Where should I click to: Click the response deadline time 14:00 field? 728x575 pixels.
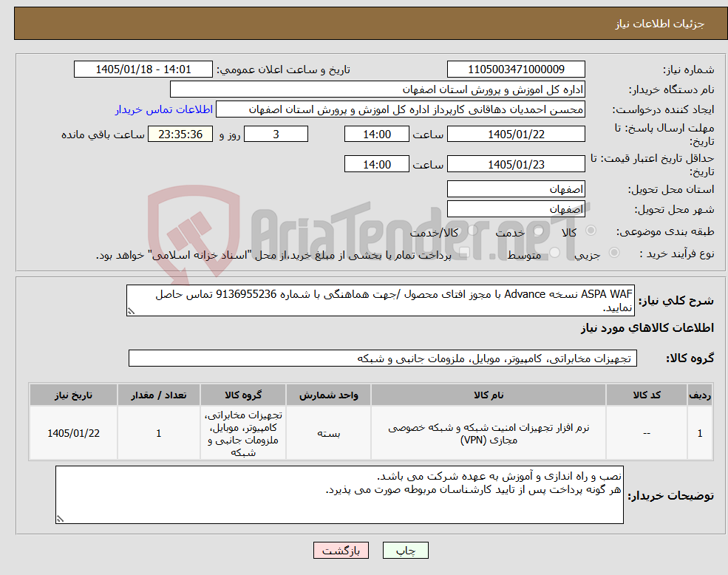click(x=376, y=135)
